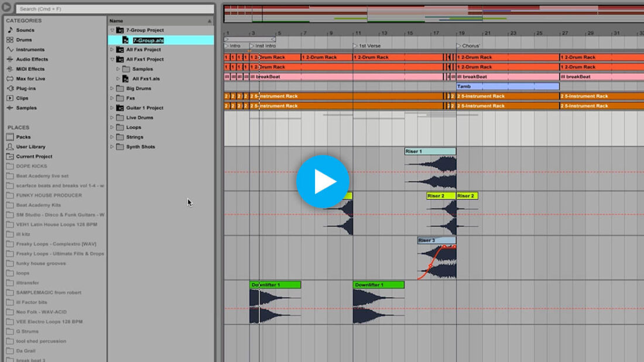Image resolution: width=644 pixels, height=362 pixels.
Task: Click the All Fxs1.als Live set file icon
Action: pyautogui.click(x=126, y=78)
